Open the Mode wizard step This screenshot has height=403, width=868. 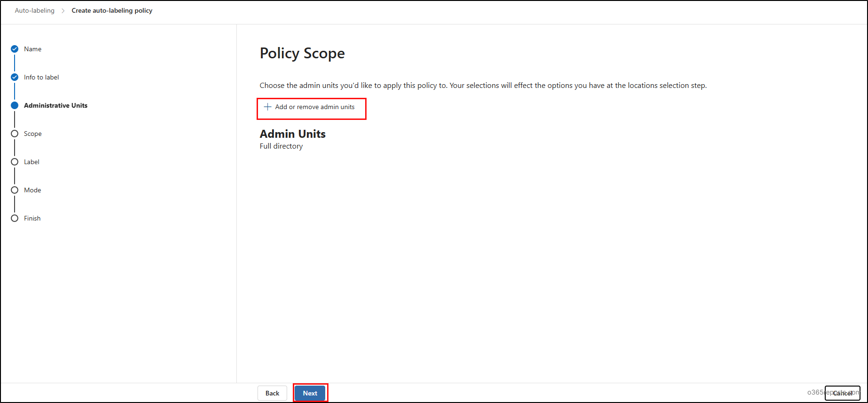click(32, 190)
